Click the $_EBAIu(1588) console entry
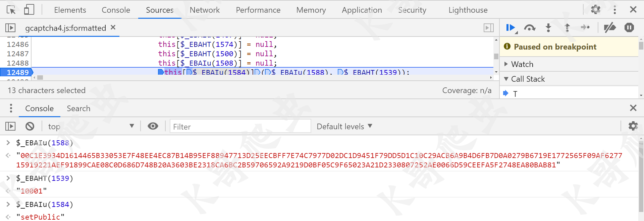 pyautogui.click(x=44, y=143)
